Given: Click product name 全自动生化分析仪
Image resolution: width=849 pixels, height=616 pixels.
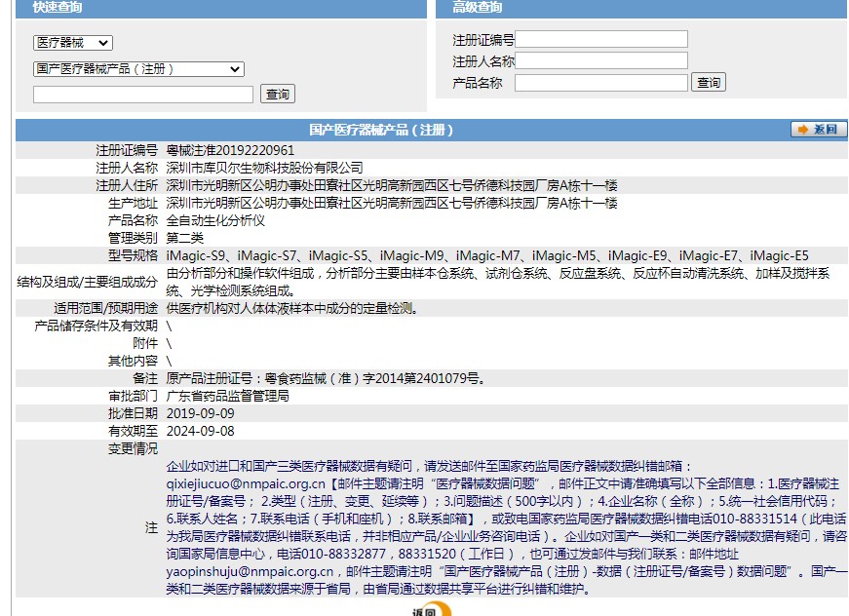Looking at the screenshot, I should tap(215, 220).
